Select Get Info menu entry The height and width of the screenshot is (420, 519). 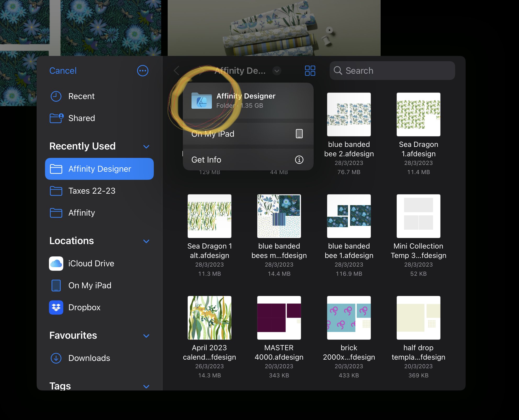(x=248, y=160)
